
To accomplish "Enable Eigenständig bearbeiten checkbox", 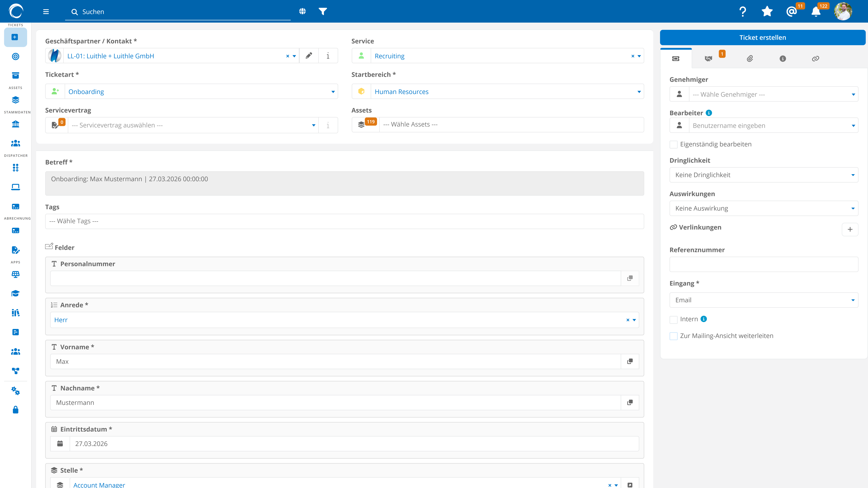I will pos(674,144).
